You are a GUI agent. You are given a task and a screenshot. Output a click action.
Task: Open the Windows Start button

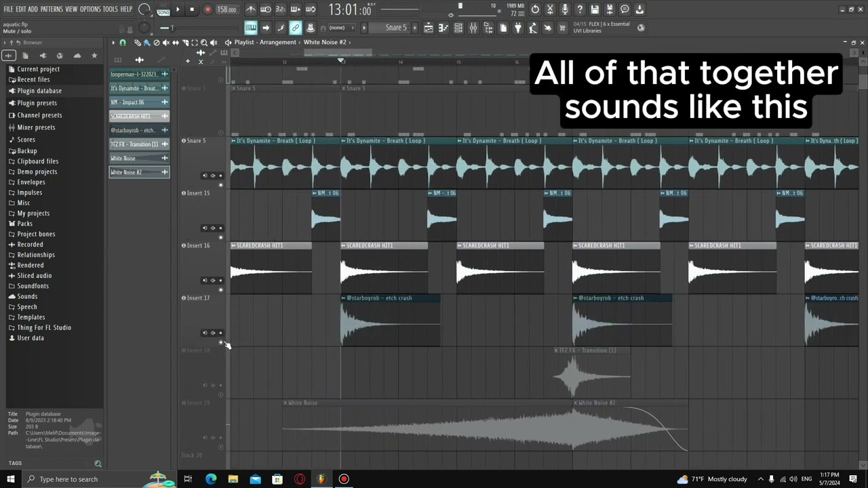[10, 479]
